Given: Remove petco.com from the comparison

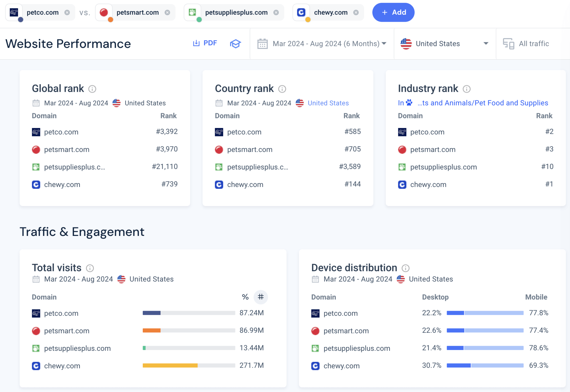Looking at the screenshot, I should coord(67,13).
